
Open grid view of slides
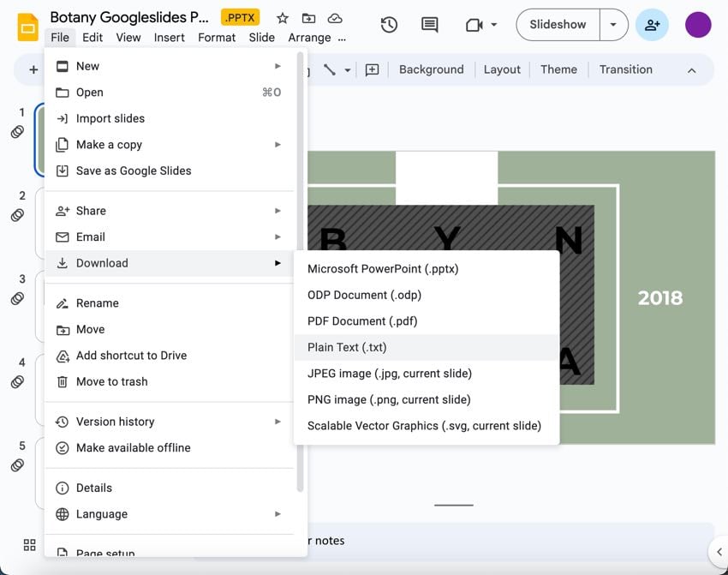(x=29, y=544)
